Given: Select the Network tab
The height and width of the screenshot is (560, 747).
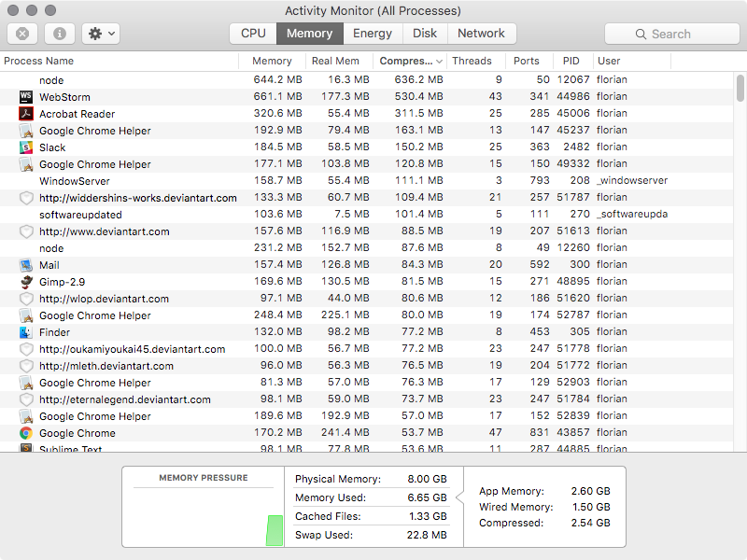Looking at the screenshot, I should (481, 34).
